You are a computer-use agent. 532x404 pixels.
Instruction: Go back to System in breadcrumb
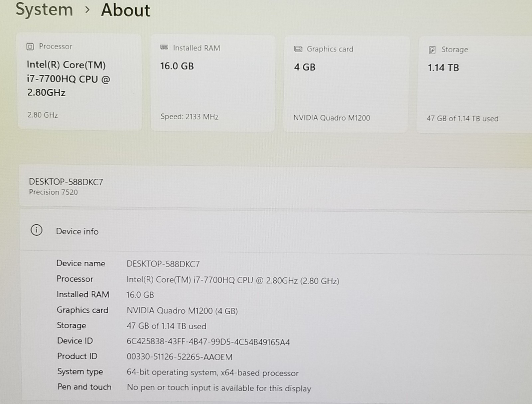click(x=44, y=9)
